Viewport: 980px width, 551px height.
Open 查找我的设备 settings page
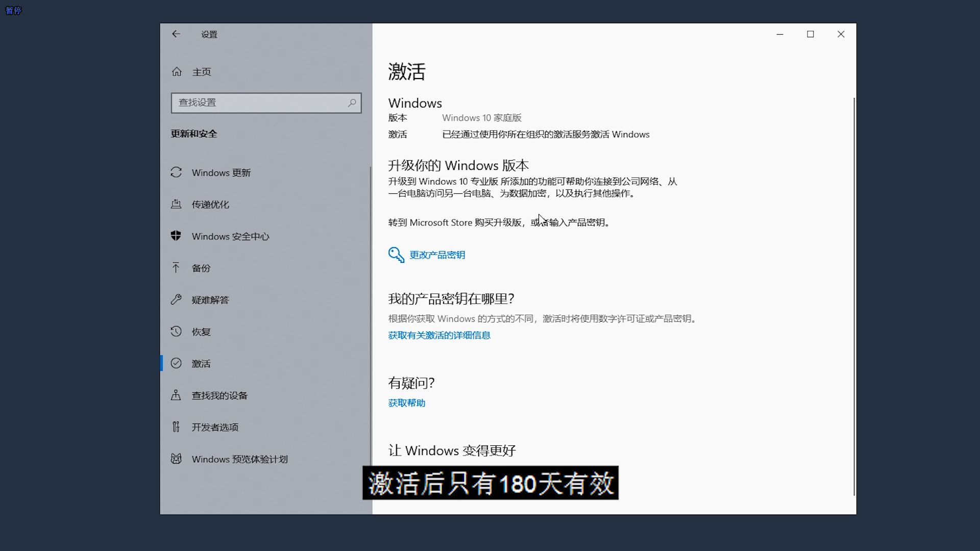click(x=219, y=395)
